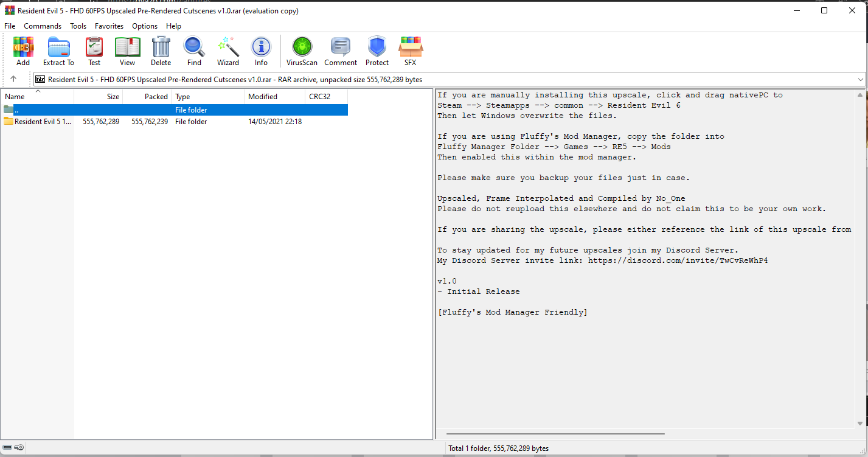This screenshot has height=457, width=868.
Task: Sort files by Size column header
Action: (x=99, y=97)
